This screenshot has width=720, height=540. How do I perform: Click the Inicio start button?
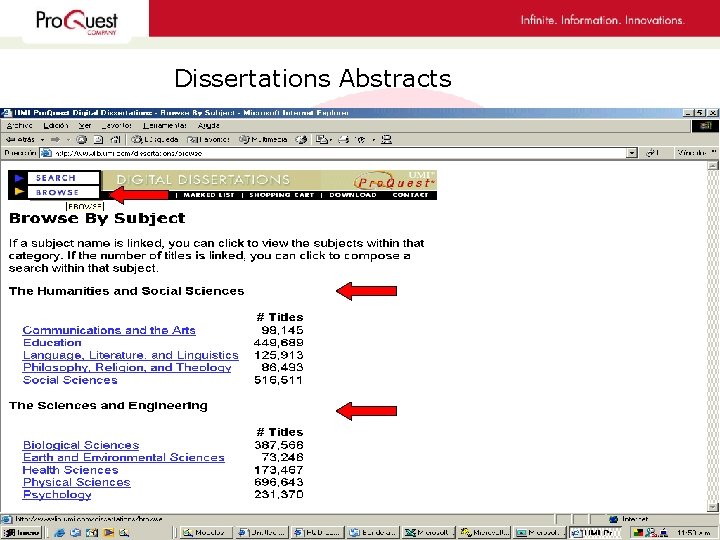tap(22, 533)
